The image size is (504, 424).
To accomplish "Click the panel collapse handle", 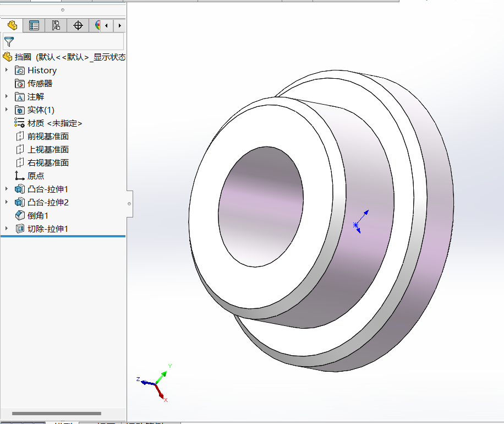I will pyautogui.click(x=129, y=204).
